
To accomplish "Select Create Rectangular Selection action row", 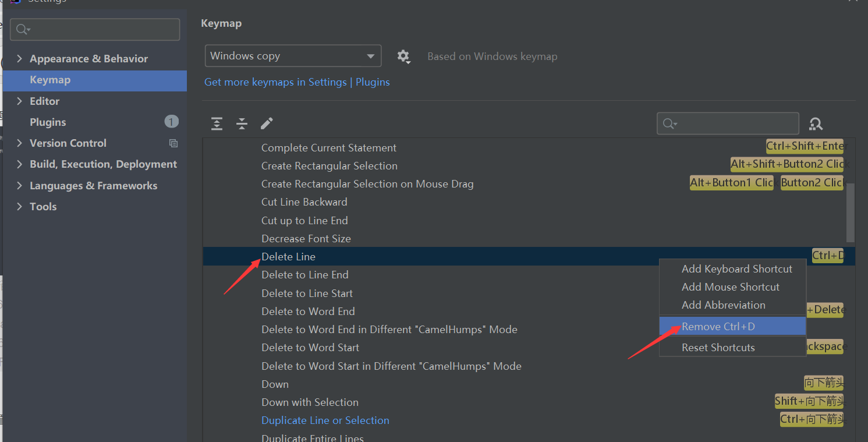I will pyautogui.click(x=330, y=166).
